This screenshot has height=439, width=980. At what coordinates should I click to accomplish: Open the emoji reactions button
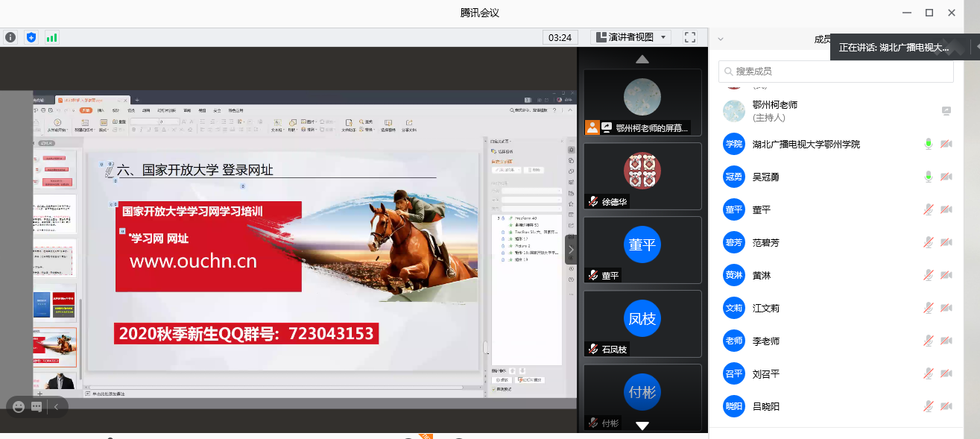pos(19,407)
